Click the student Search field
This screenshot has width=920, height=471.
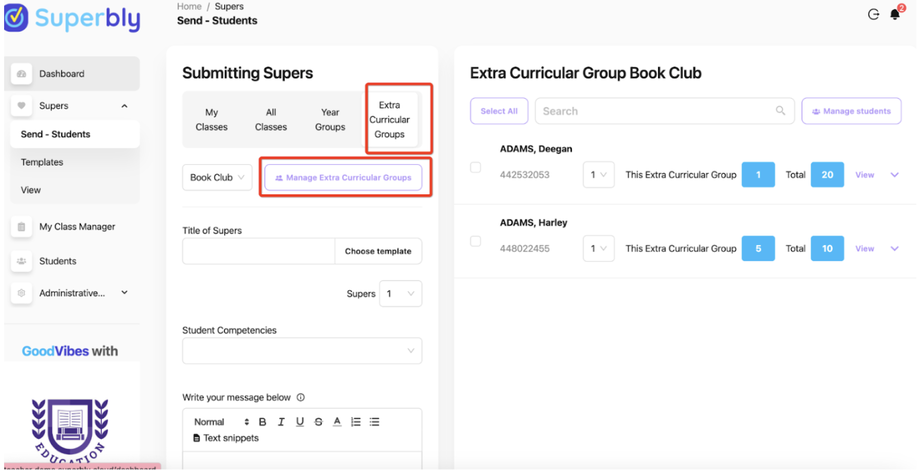[659, 111]
